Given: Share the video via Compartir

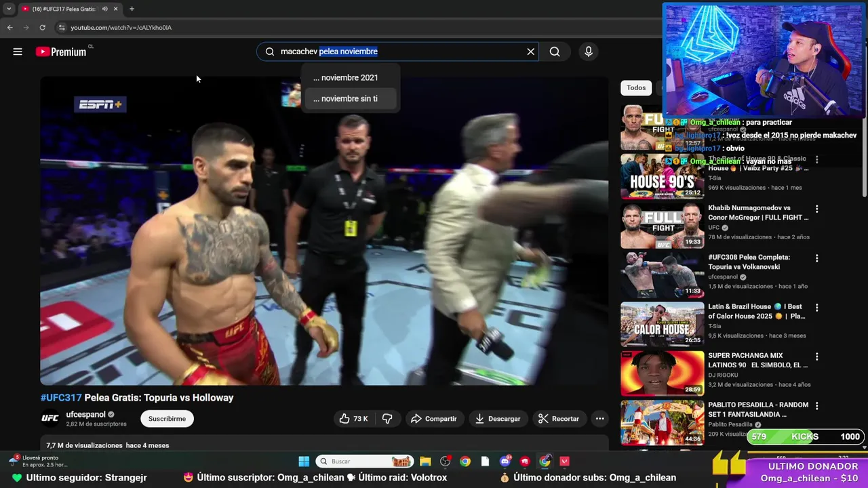Looking at the screenshot, I should (434, 419).
